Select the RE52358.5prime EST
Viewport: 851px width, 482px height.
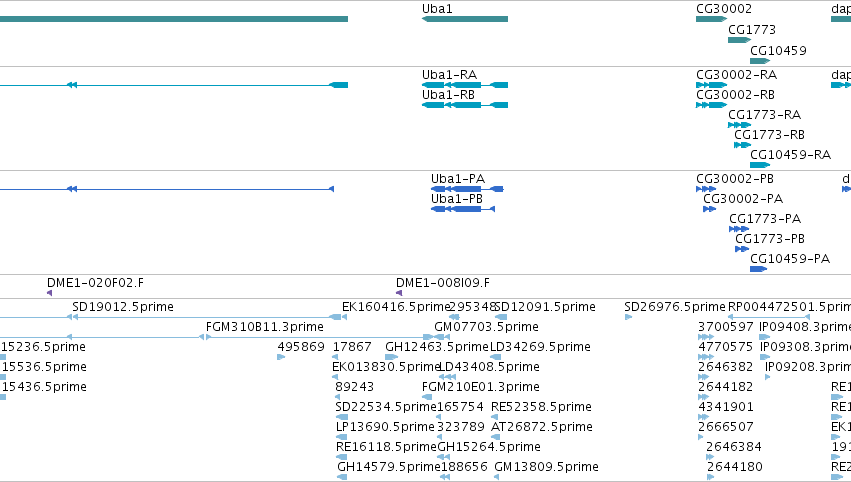(x=541, y=407)
